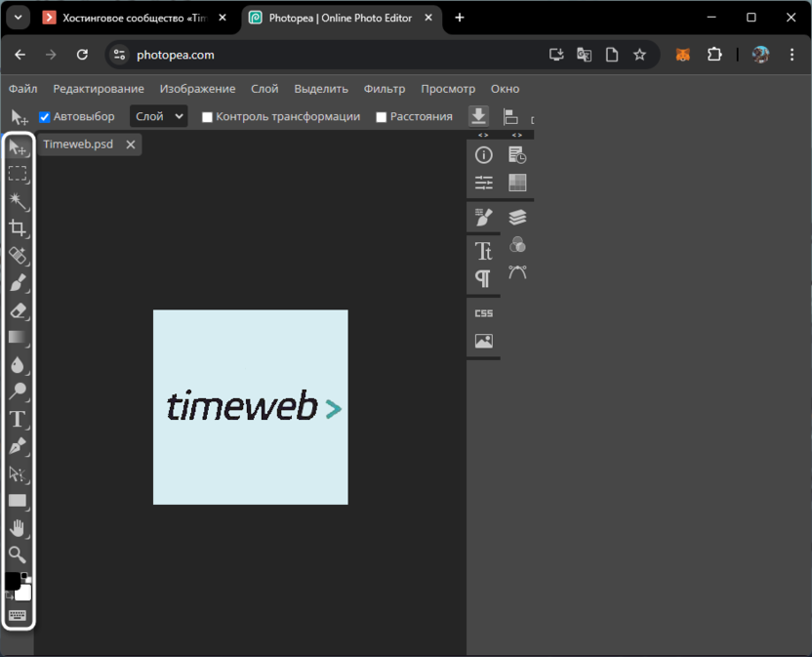
Task: Pick the Eraser tool
Action: point(18,310)
